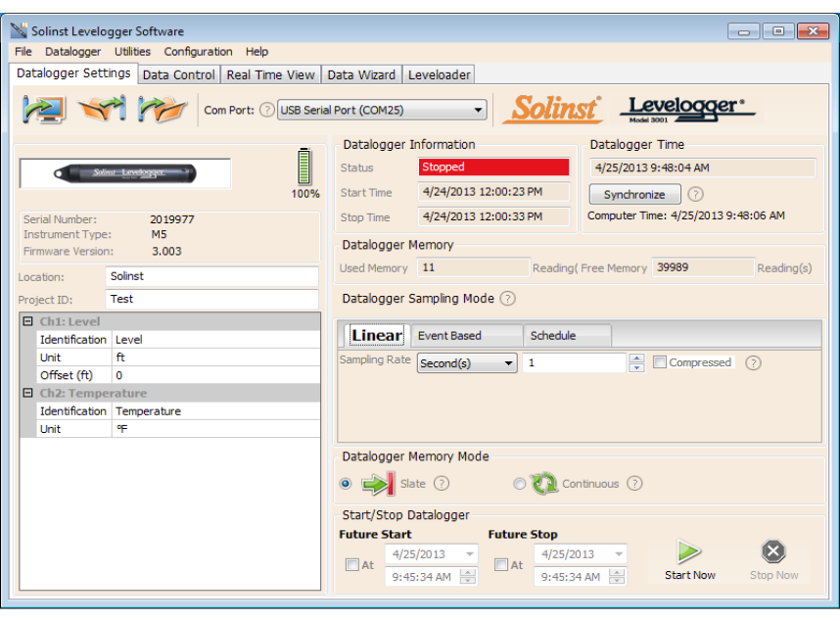Click the Start Now green play icon
The image size is (840, 621).
(x=688, y=551)
